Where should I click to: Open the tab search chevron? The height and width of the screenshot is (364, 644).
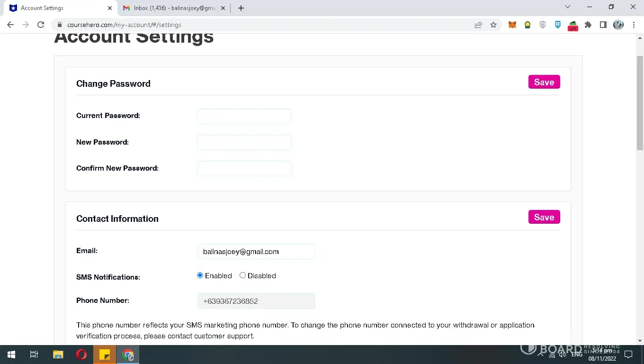(x=568, y=7)
